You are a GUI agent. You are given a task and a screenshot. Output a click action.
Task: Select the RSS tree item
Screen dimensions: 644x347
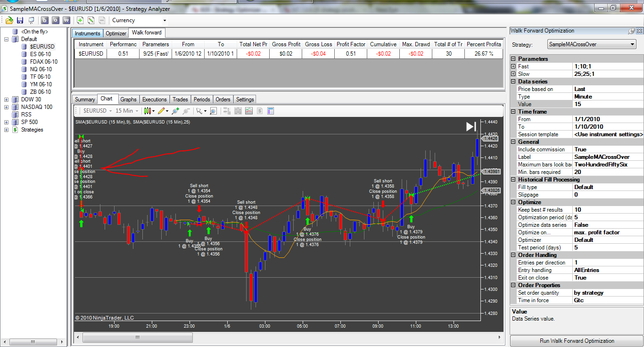[26, 115]
